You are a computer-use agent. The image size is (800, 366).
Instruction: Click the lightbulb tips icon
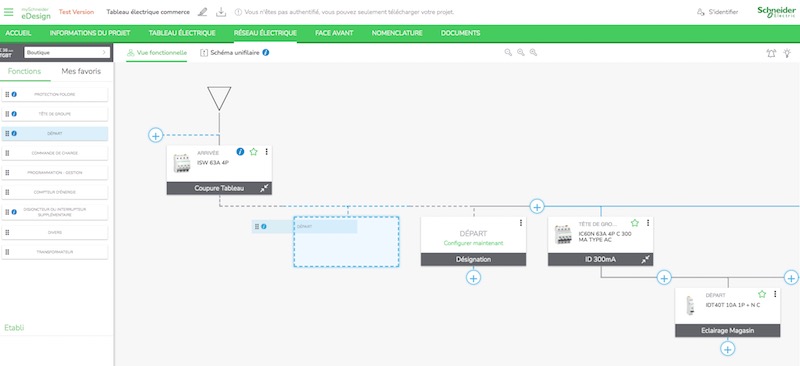pyautogui.click(x=787, y=53)
